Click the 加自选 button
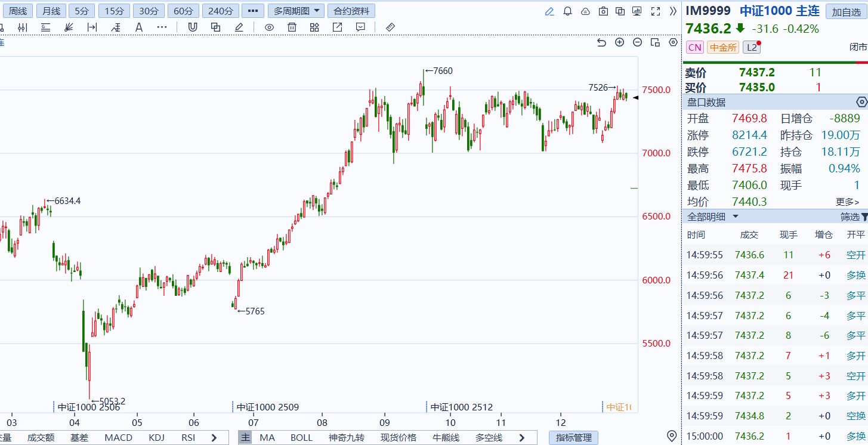This screenshot has height=445, width=868. pyautogui.click(x=846, y=11)
